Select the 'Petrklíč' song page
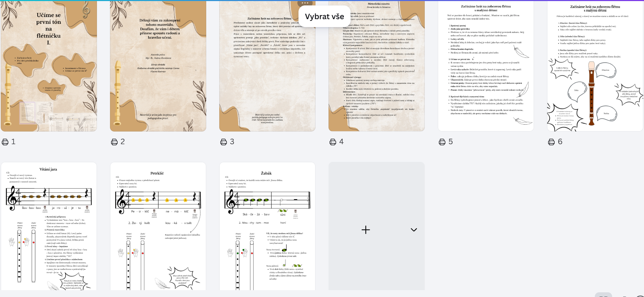This screenshot has height=297, width=644. click(x=158, y=226)
